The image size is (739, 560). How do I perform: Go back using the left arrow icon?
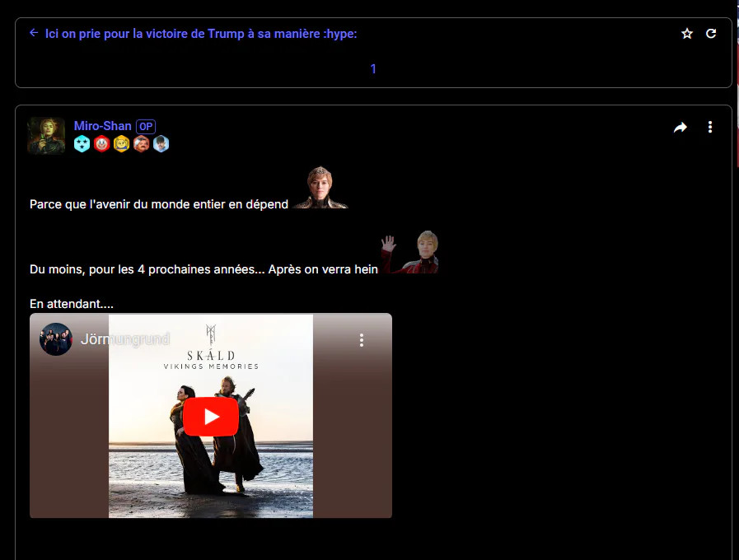[x=34, y=32]
